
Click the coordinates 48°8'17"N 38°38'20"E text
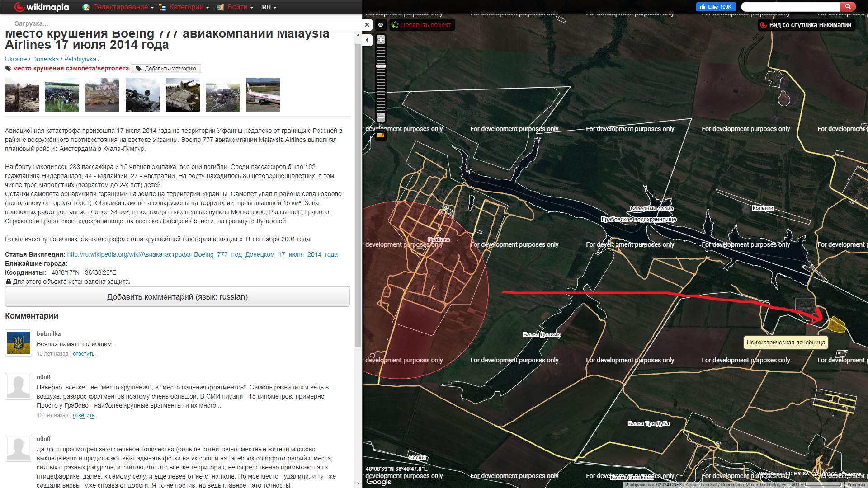click(84, 272)
